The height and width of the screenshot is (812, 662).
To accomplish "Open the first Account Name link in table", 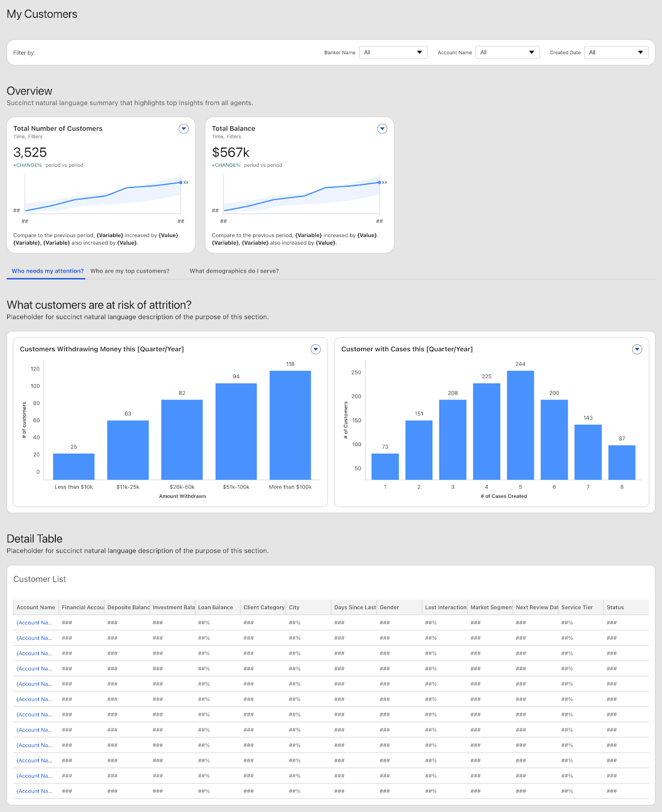I will point(34,623).
